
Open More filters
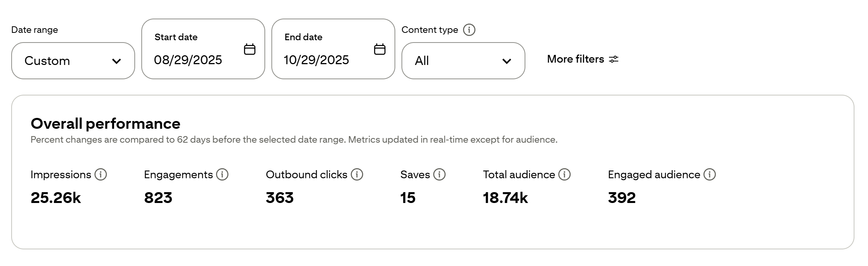point(583,59)
